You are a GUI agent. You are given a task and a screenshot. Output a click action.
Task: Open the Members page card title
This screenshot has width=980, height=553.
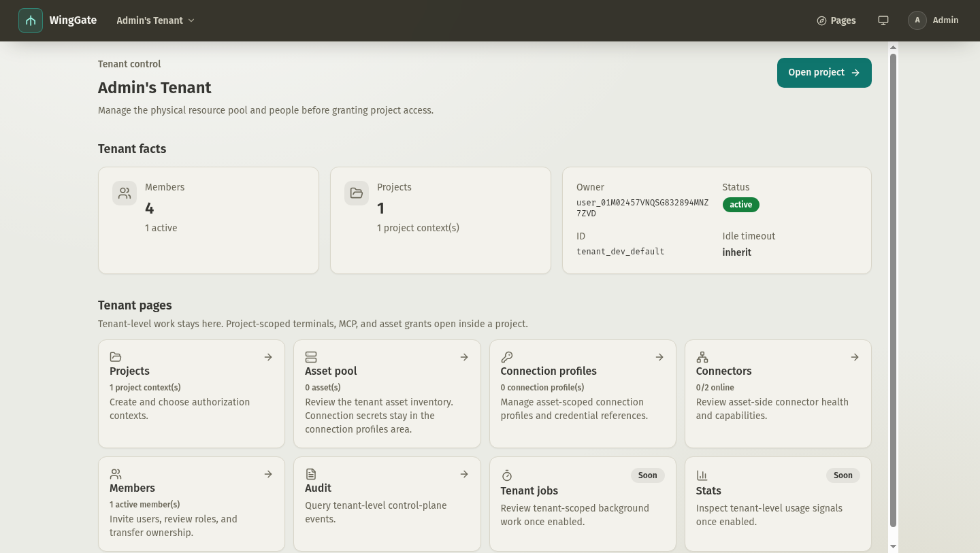click(132, 488)
